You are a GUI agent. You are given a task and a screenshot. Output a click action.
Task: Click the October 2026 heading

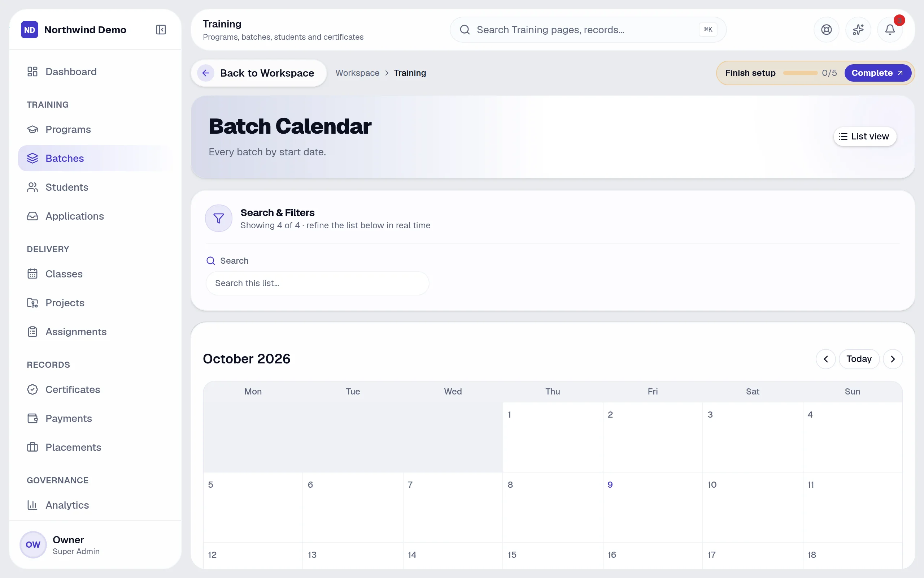[247, 359]
